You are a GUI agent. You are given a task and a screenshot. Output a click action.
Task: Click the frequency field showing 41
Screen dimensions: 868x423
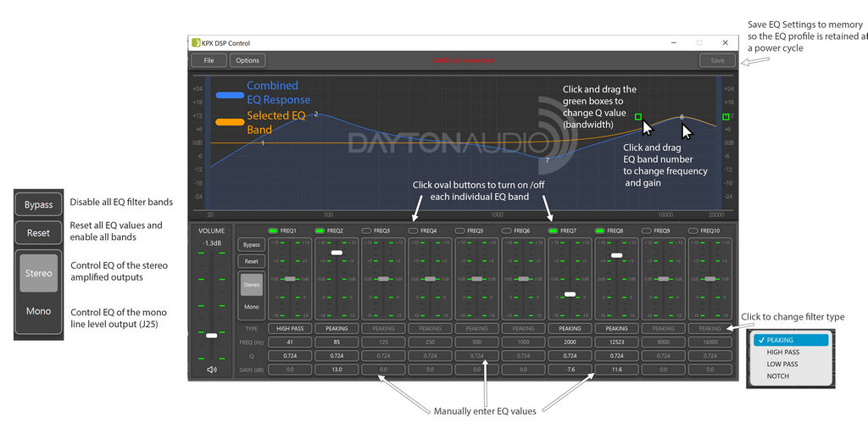click(290, 342)
